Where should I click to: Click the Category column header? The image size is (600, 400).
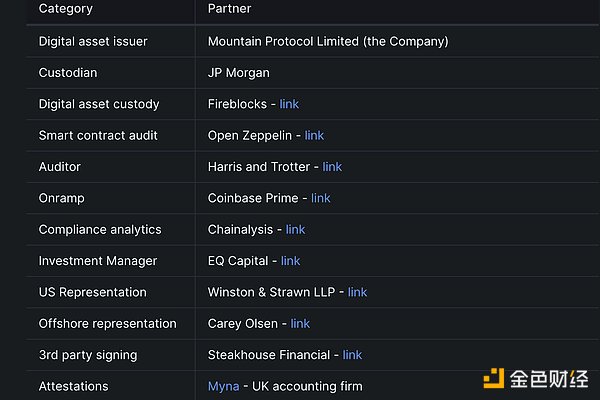[x=65, y=9]
